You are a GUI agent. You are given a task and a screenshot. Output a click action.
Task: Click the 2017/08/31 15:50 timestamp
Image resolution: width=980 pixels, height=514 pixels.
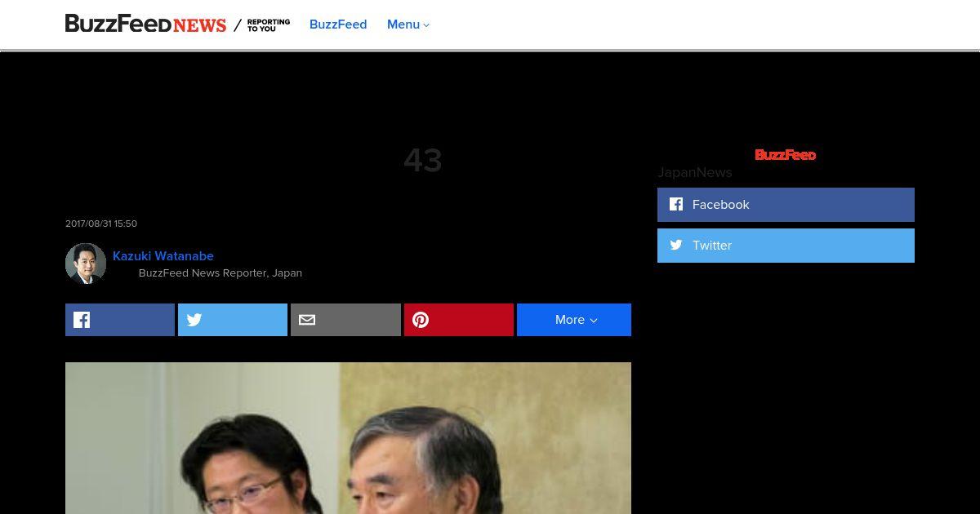[x=101, y=224]
